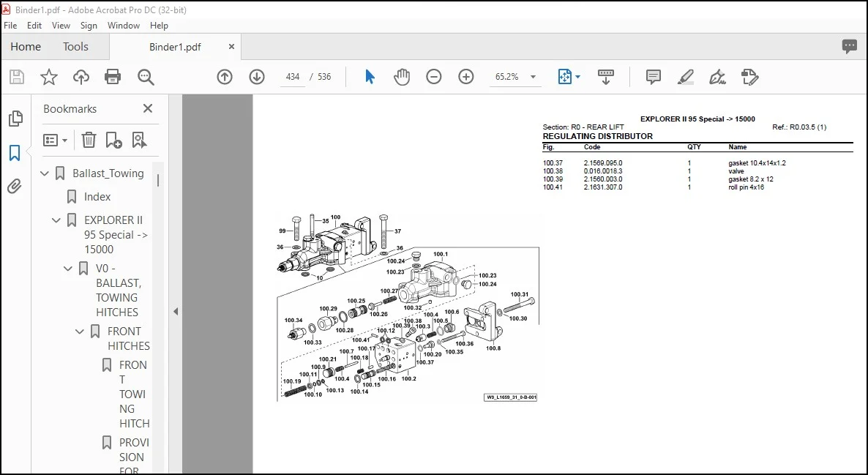The width and height of the screenshot is (868, 475).
Task: Bookmark this file with the star icon
Action: click(49, 77)
